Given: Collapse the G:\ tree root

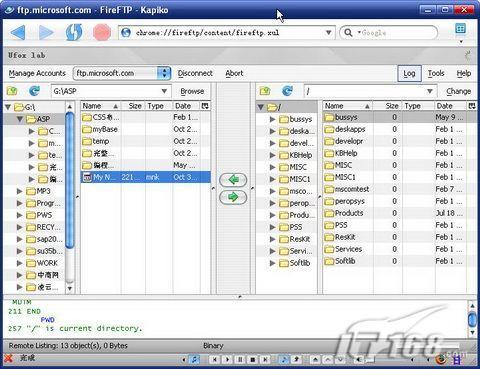Looking at the screenshot, I should pos(8,107).
